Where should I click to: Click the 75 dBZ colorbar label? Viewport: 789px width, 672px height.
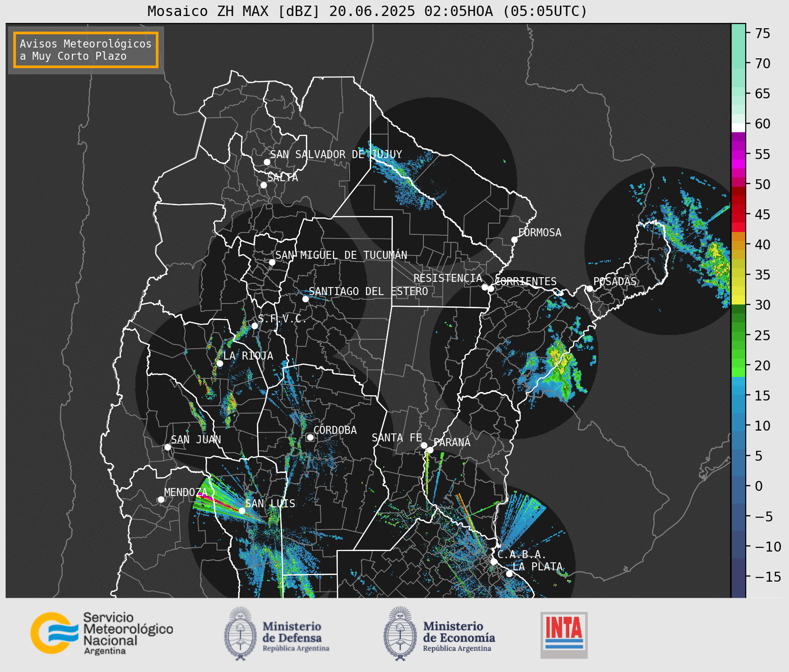(x=763, y=33)
